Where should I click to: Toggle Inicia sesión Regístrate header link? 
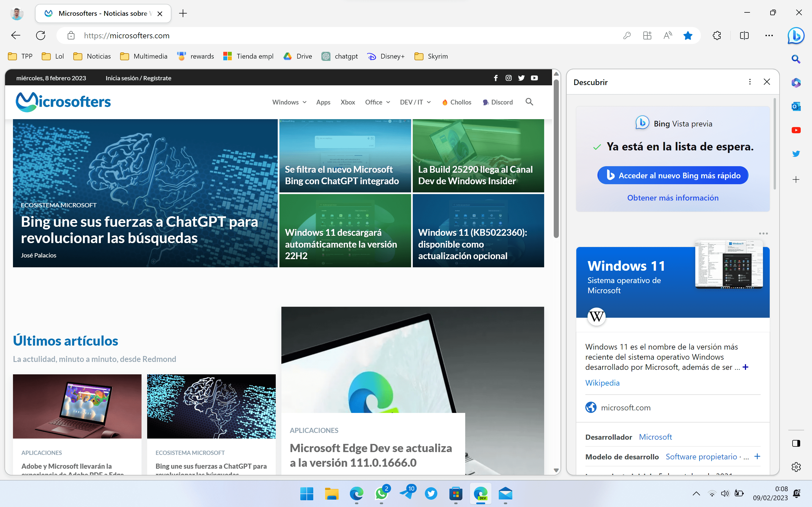click(138, 78)
